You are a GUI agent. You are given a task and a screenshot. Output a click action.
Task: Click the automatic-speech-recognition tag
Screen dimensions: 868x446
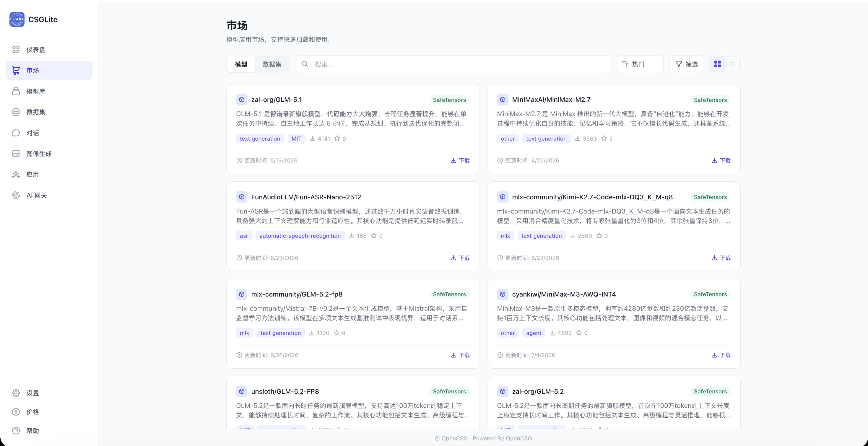click(300, 236)
